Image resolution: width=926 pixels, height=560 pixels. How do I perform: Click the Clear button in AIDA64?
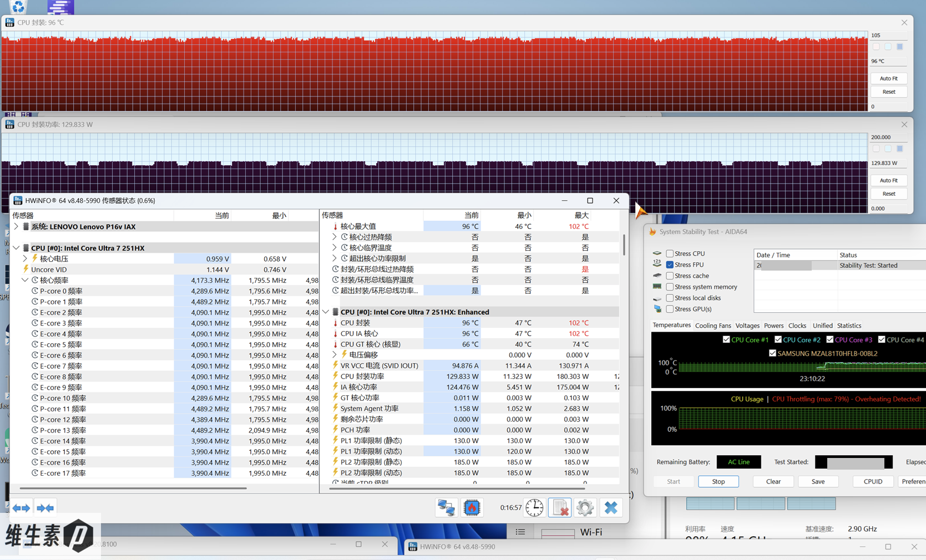(x=773, y=481)
